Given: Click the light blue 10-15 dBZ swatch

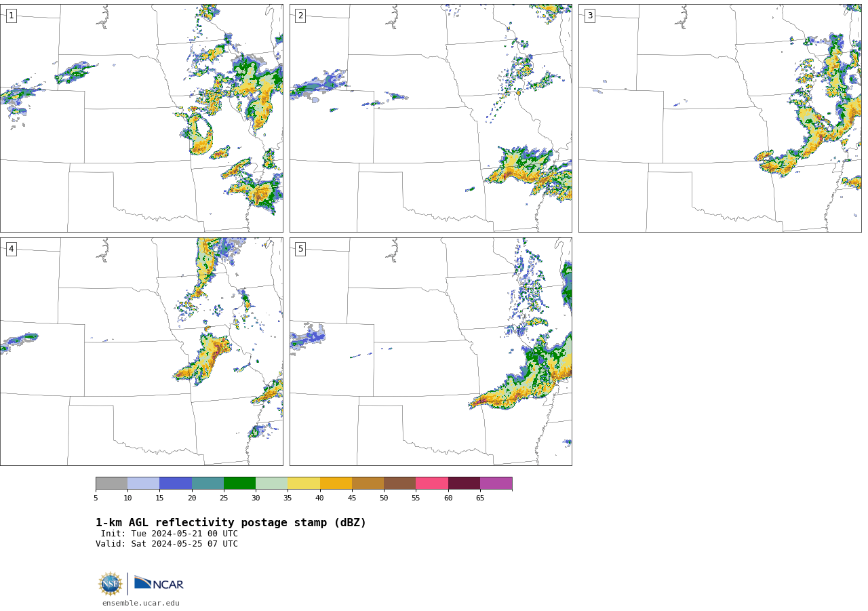Looking at the screenshot, I should pos(144,484).
